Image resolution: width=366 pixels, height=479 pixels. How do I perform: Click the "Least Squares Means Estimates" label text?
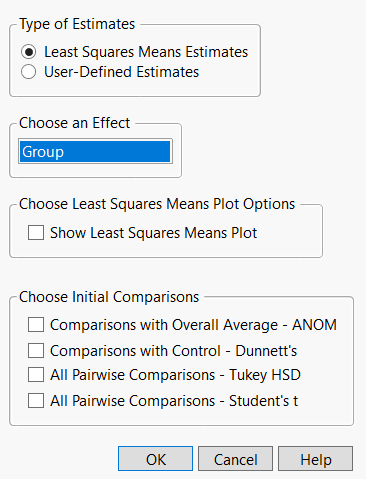pyautogui.click(x=146, y=52)
